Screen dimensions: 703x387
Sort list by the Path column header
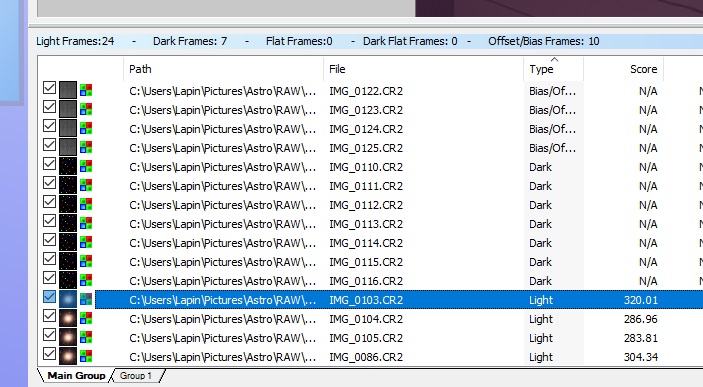223,69
